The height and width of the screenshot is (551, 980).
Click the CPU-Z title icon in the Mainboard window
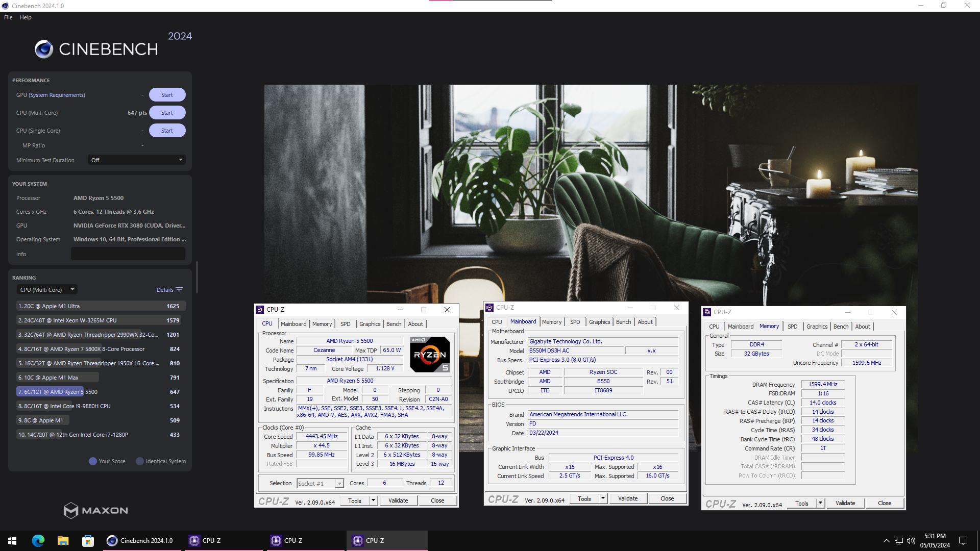point(489,308)
